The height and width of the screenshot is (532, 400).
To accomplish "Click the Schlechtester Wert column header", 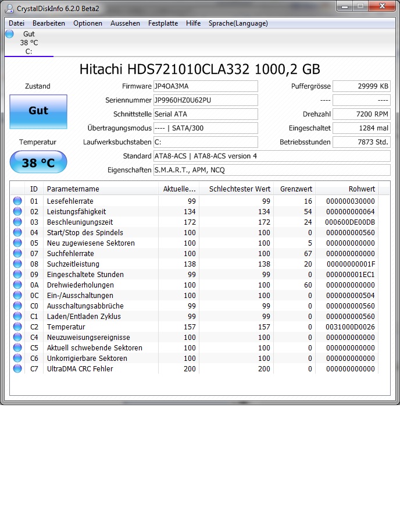I will pos(237,189).
